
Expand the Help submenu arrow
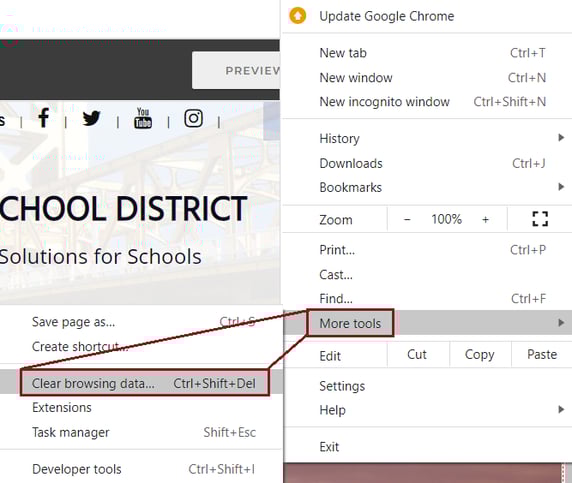(561, 409)
